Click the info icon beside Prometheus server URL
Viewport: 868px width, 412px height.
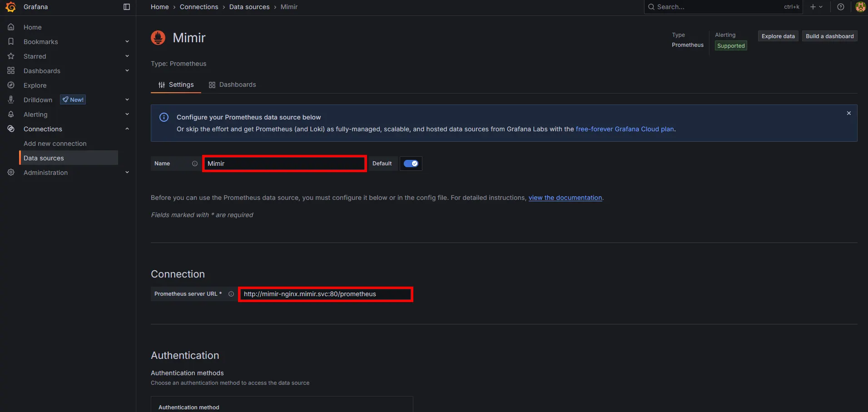pyautogui.click(x=231, y=294)
